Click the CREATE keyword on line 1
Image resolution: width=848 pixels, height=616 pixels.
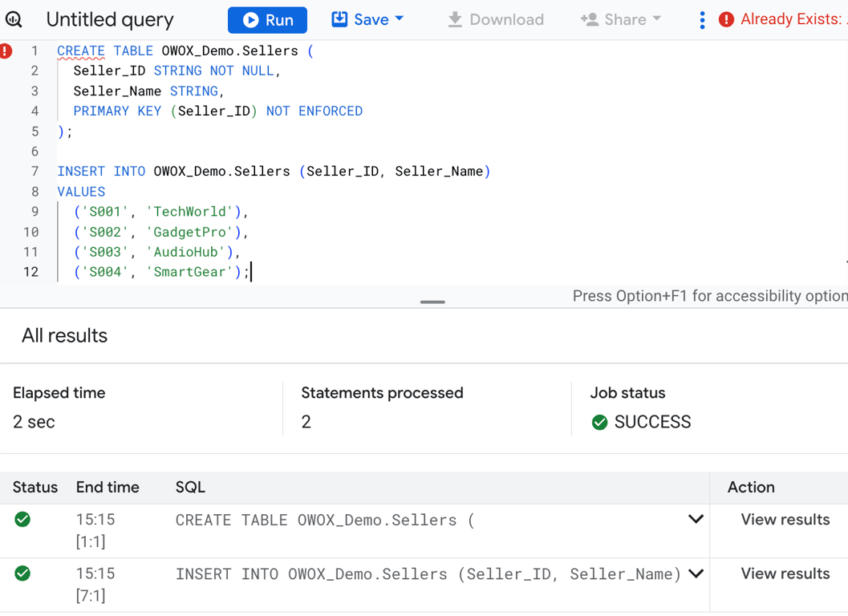coord(81,51)
